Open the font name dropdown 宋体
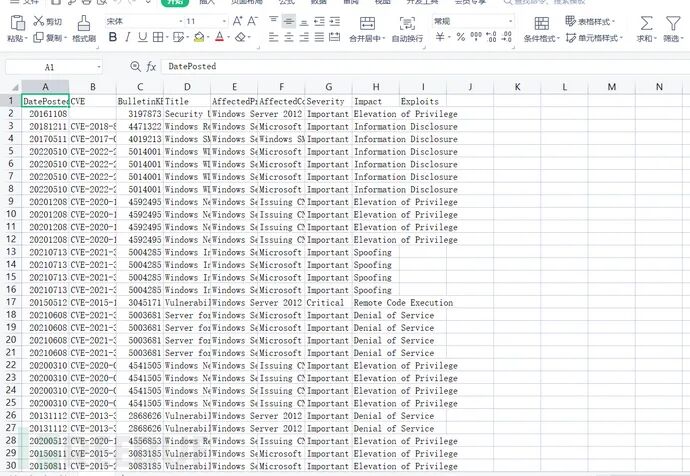This screenshot has width=690, height=476. (x=181, y=21)
